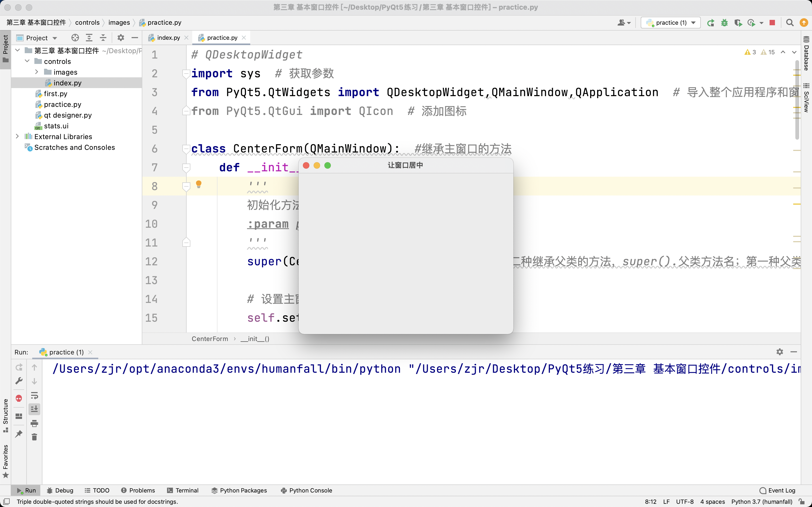Print the console output with printer icon
Screen dimensions: 812x507
tap(35, 423)
